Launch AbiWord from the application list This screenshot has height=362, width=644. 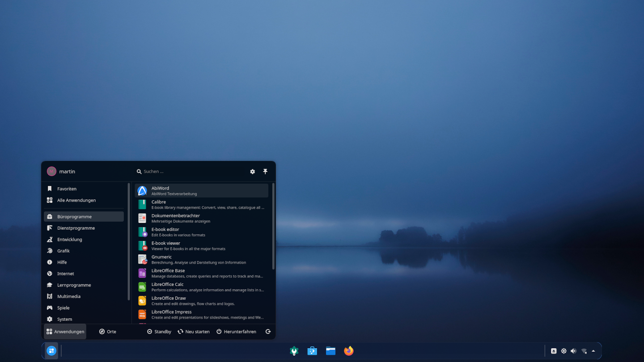[x=201, y=191]
